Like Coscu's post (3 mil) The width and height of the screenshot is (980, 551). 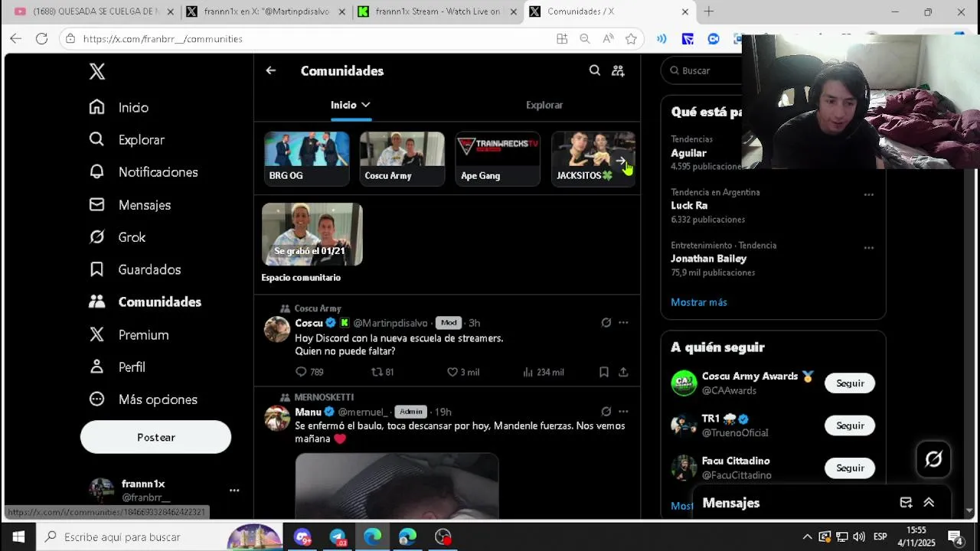coord(463,372)
